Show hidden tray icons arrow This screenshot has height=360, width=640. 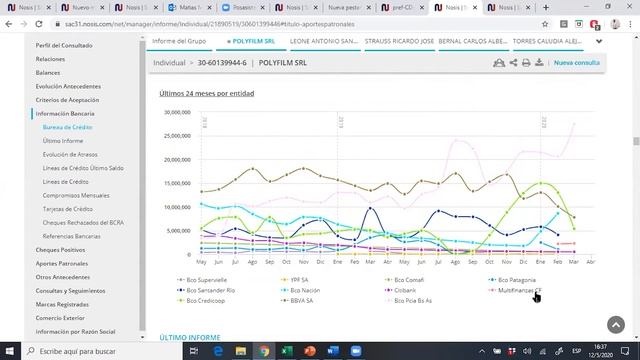(482, 351)
